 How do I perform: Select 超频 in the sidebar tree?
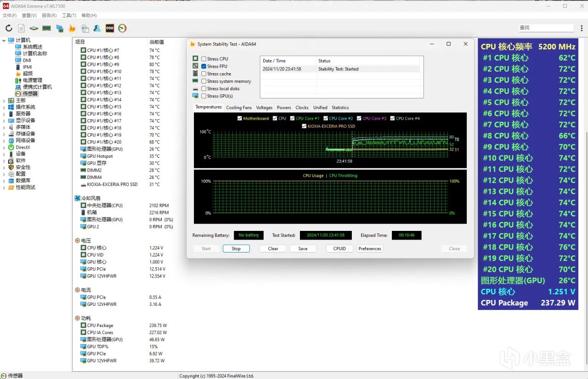click(28, 74)
